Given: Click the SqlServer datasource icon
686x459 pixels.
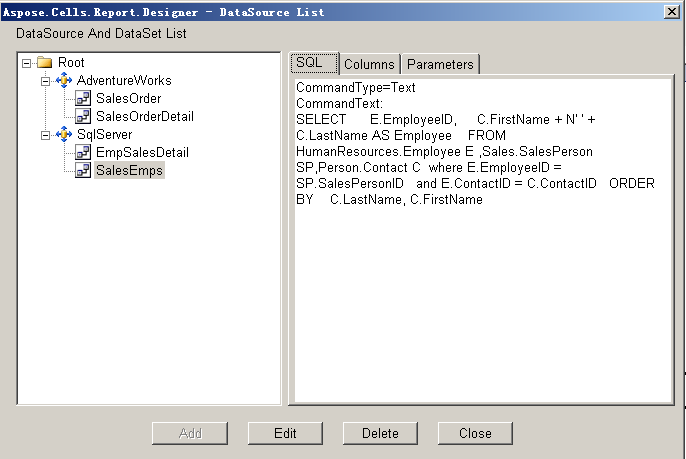Looking at the screenshot, I should [x=64, y=134].
